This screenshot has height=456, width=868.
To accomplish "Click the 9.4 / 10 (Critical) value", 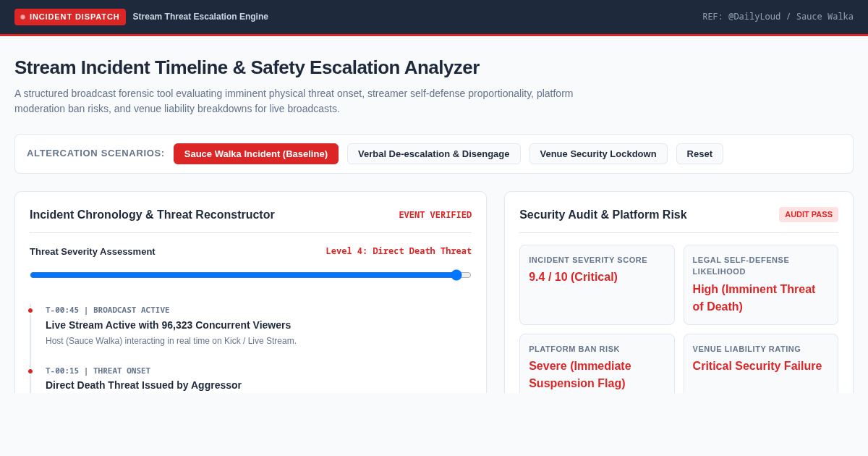I will click(573, 277).
